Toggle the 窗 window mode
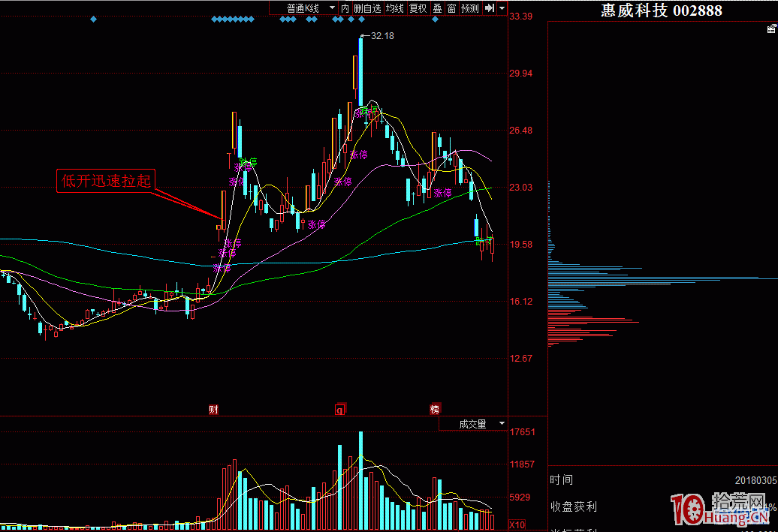The height and width of the screenshot is (532, 778). (x=451, y=8)
